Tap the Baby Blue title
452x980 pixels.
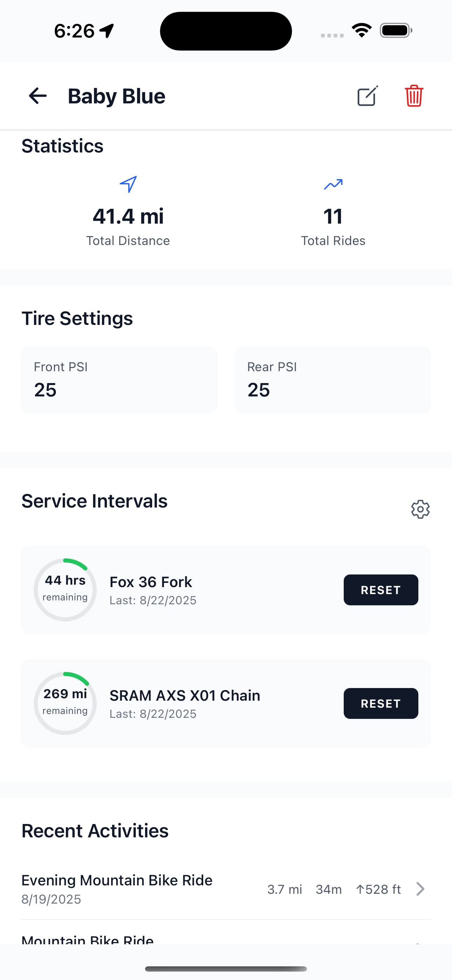[116, 96]
